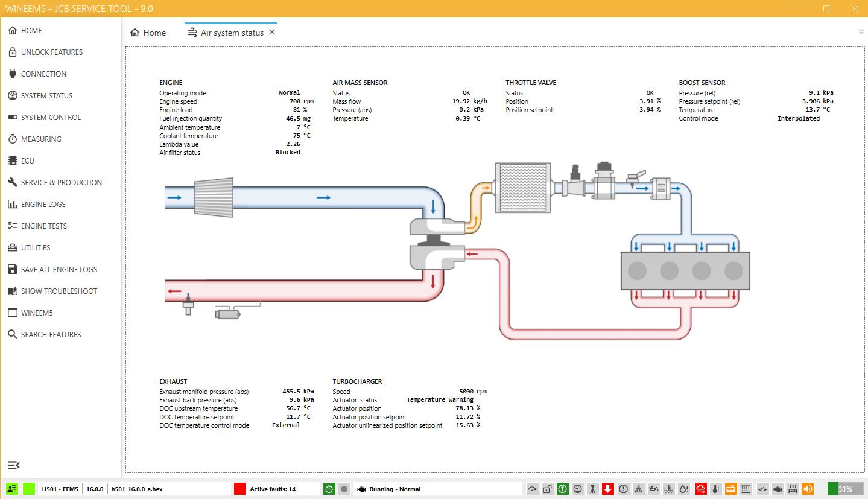Click the grey record circle button
The height and width of the screenshot is (499, 868).
[344, 489]
